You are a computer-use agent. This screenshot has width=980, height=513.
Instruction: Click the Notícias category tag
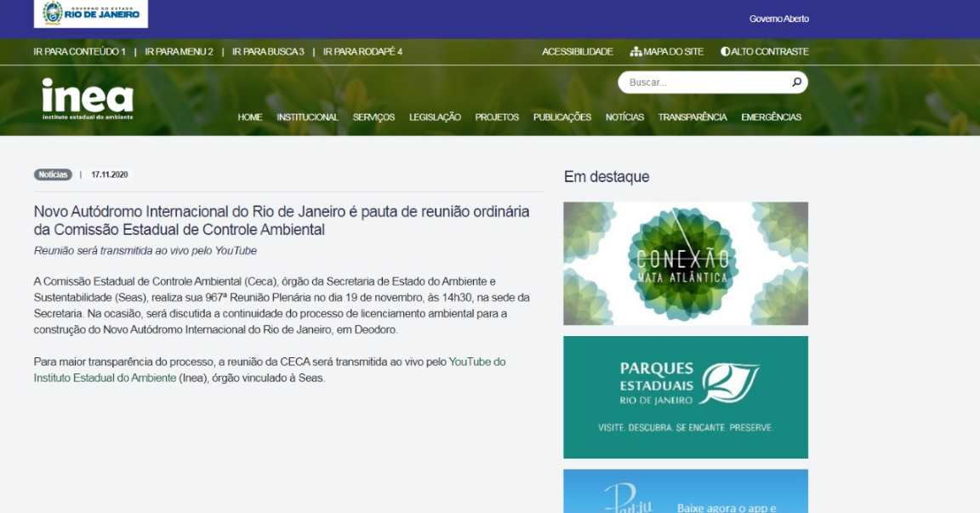click(x=53, y=174)
